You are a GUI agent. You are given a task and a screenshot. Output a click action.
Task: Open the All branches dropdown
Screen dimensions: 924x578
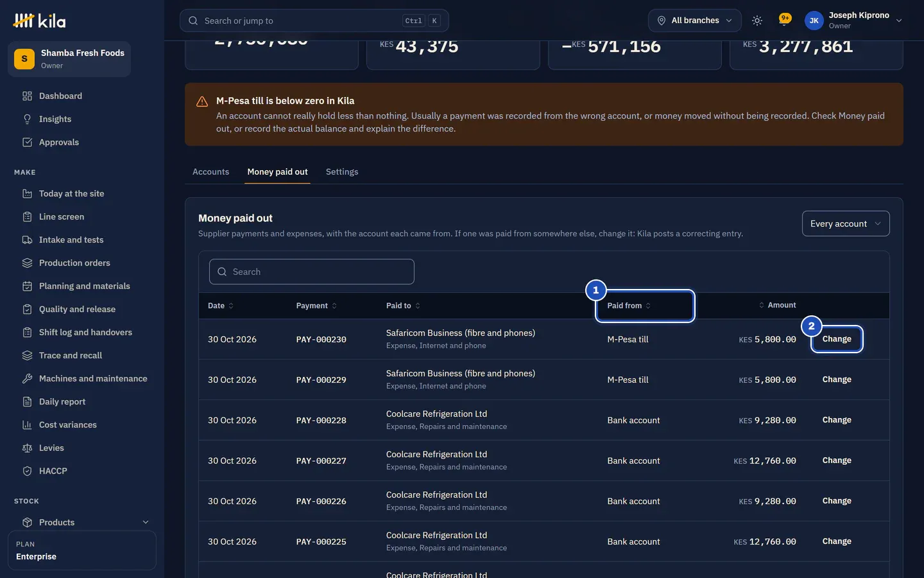[695, 21]
